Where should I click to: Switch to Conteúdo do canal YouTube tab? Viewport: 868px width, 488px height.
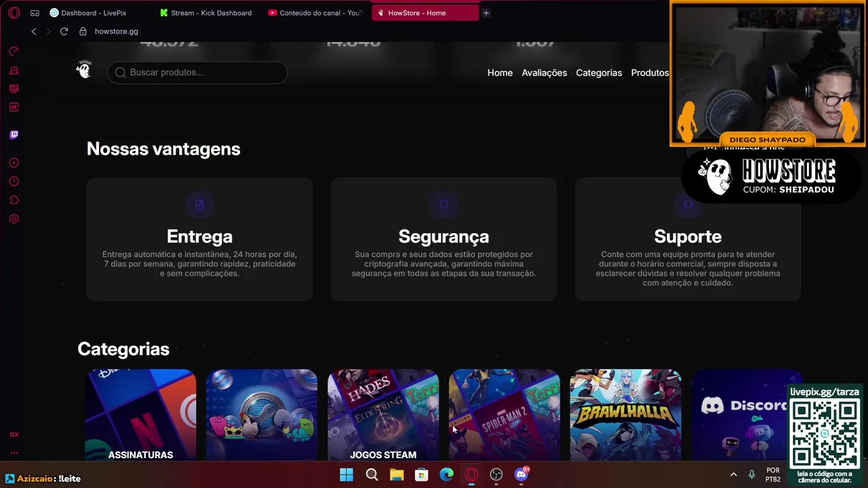(316, 13)
